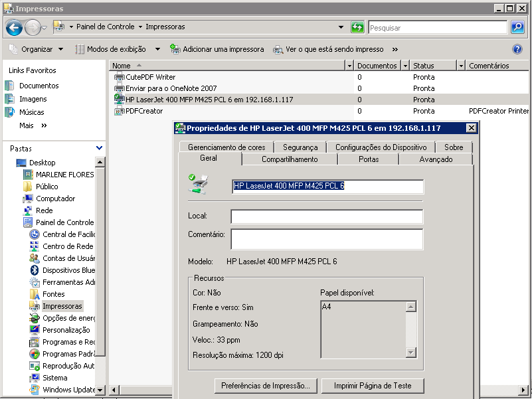Screen dimensions: 532x399
Task: Click the Opções de energia icon
Action: coord(35,318)
